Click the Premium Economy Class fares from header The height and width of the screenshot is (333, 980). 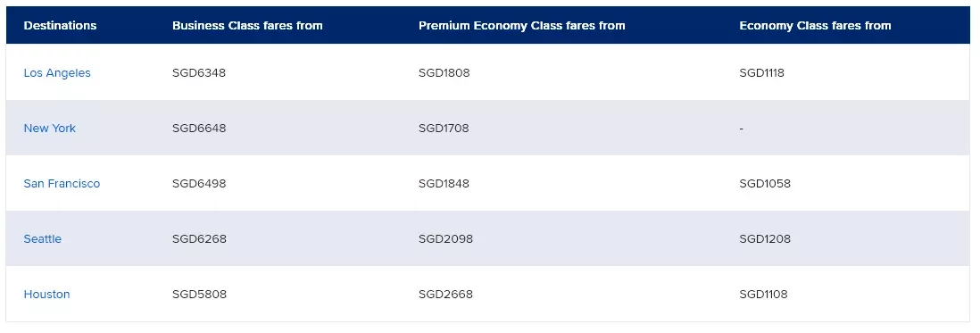pyautogui.click(x=522, y=26)
